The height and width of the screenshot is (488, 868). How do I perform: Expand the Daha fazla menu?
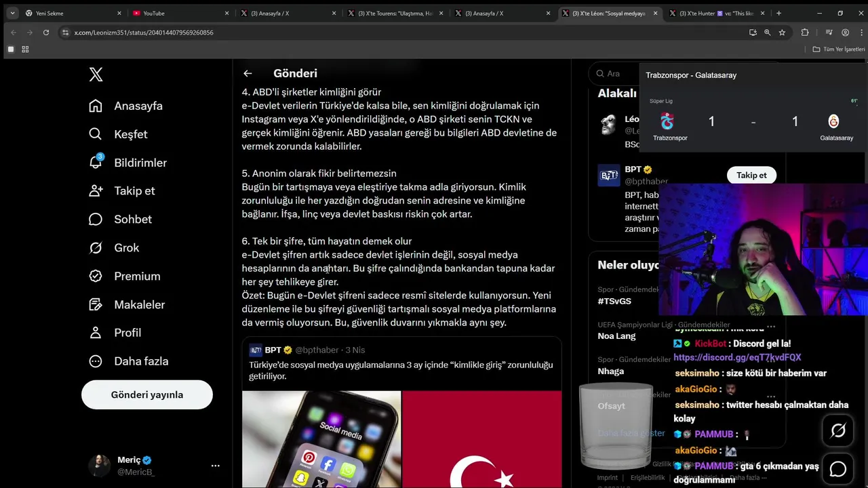coord(129,361)
